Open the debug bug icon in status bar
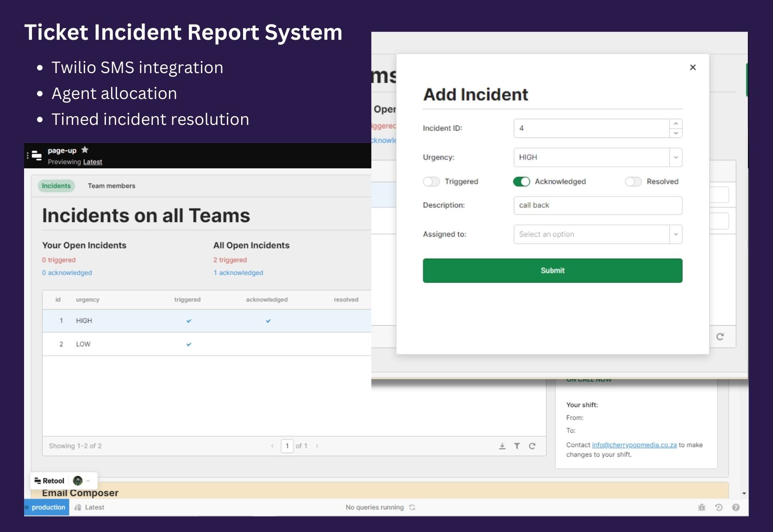This screenshot has width=773, height=532. (x=702, y=507)
